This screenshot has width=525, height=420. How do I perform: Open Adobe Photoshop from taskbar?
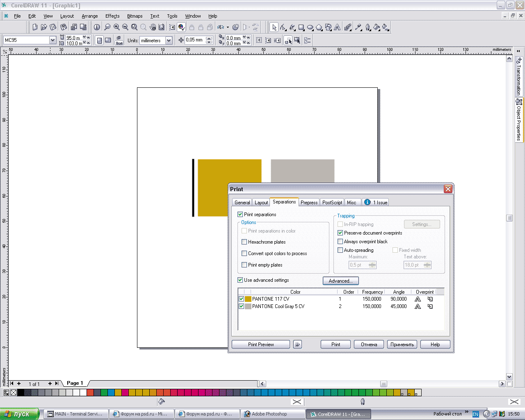(273, 414)
